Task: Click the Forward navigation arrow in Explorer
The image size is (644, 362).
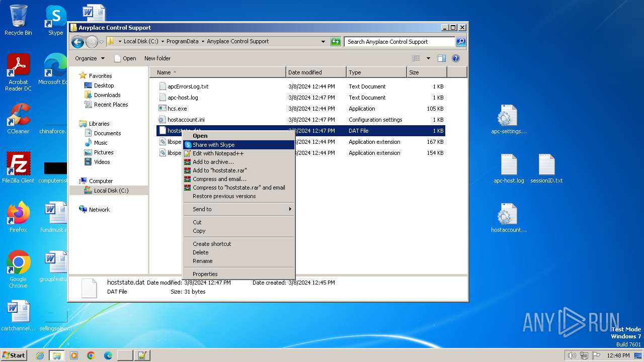Action: pos(92,42)
